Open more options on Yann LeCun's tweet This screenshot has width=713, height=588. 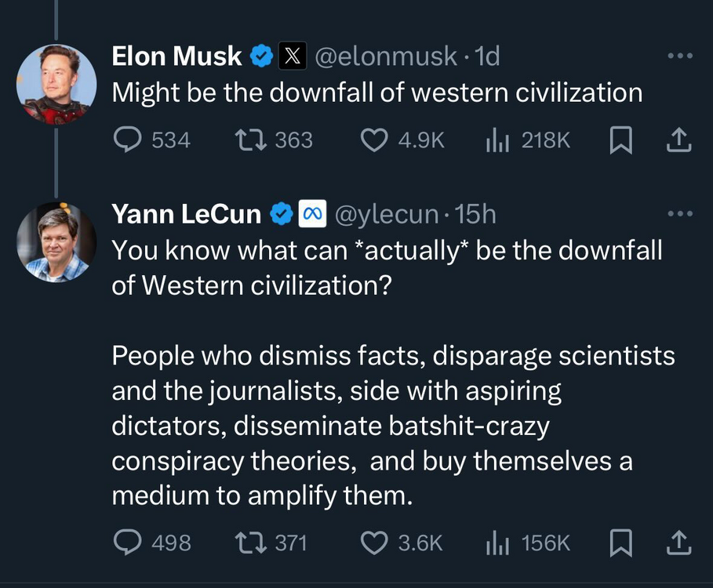tap(679, 213)
